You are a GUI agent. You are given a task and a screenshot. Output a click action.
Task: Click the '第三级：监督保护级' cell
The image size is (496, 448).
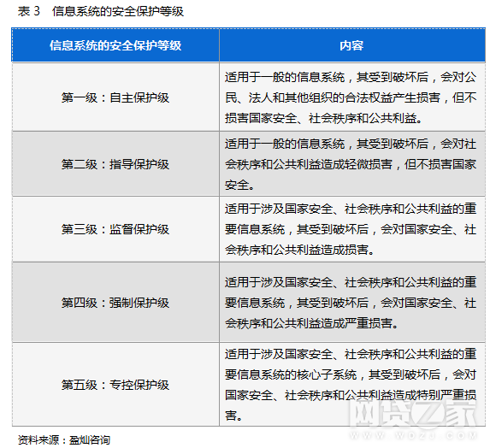[115, 229]
